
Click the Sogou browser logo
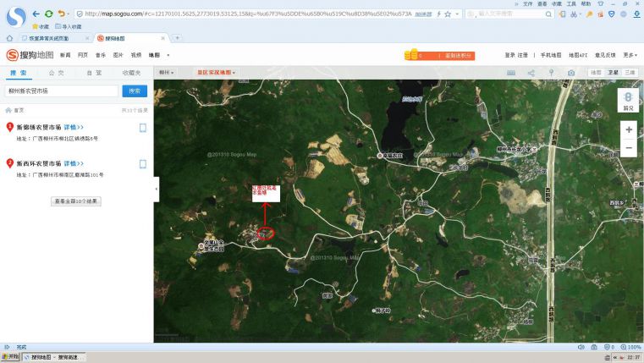tap(16, 17)
